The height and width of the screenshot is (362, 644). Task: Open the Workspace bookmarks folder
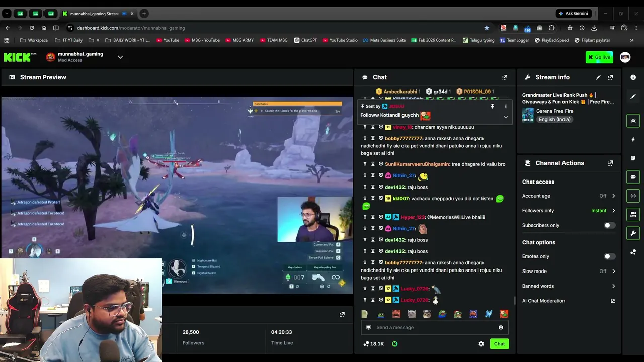[34, 40]
